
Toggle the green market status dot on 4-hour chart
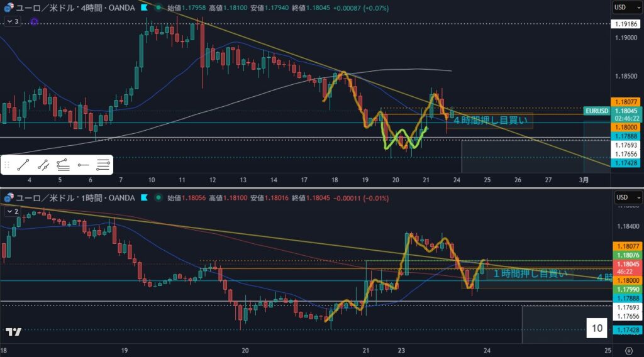click(x=157, y=8)
